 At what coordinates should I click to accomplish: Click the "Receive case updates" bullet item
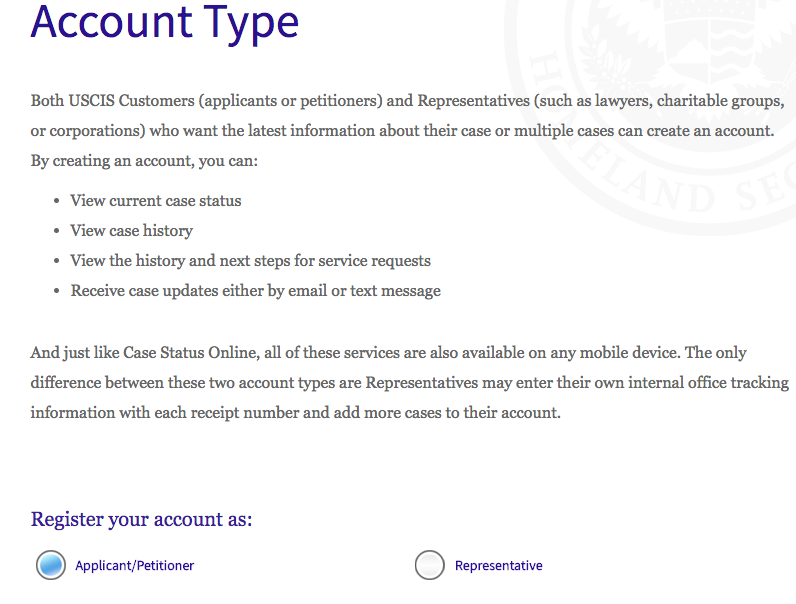[255, 291]
